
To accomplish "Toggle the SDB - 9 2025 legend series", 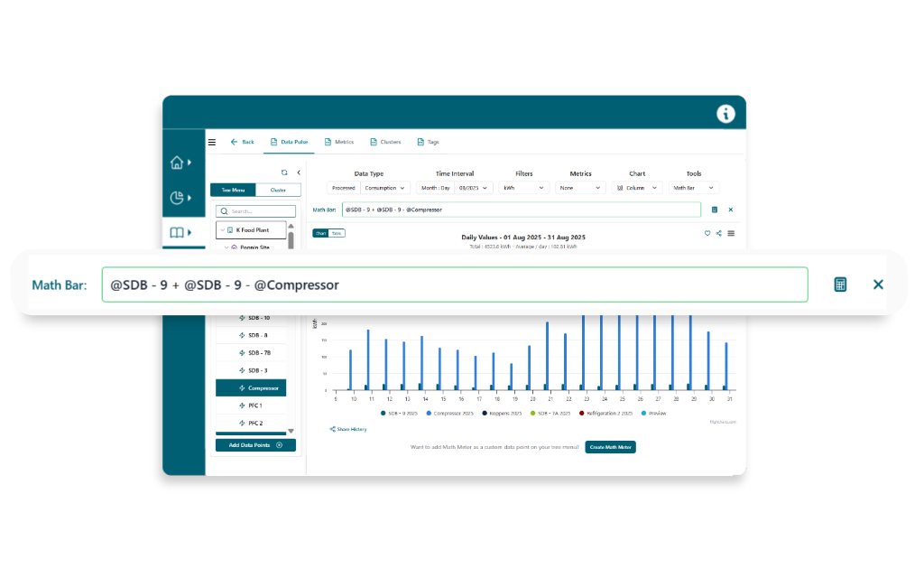I will pyautogui.click(x=397, y=413).
